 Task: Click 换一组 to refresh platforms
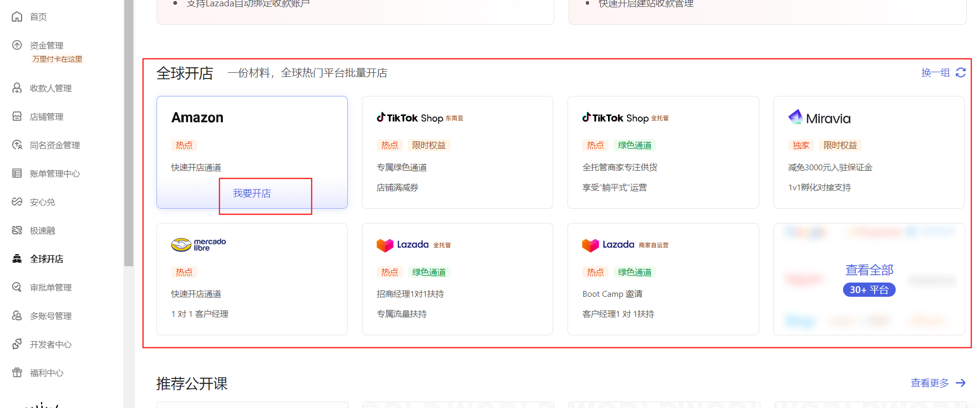935,73
